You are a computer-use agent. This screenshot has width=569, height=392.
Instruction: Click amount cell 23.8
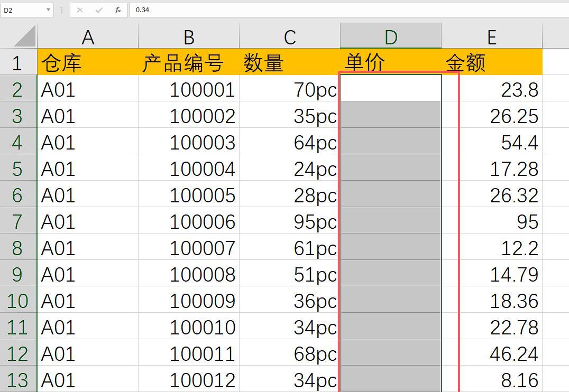click(492, 88)
